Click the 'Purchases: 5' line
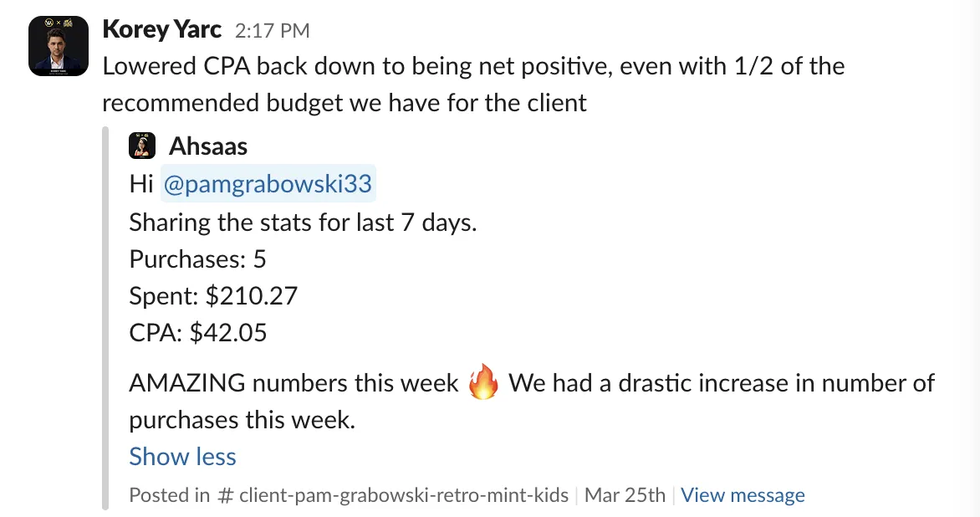 [x=197, y=258]
